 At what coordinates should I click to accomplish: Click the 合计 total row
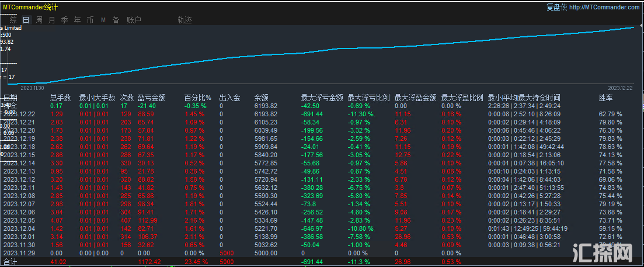[11, 262]
